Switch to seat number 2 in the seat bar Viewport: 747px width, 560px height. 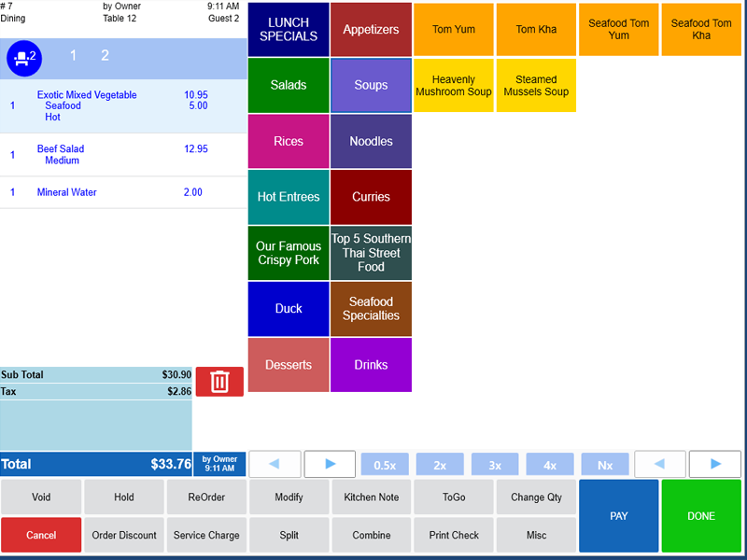point(105,56)
